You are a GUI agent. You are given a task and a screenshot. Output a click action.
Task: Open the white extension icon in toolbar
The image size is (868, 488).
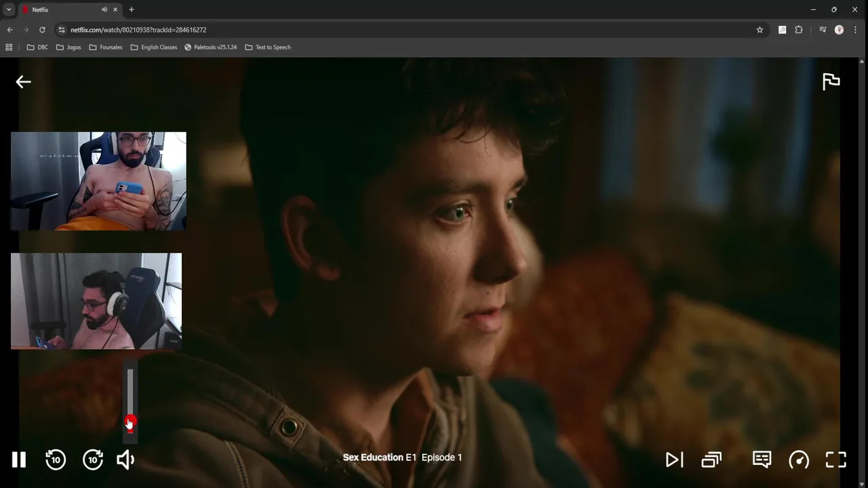click(783, 30)
